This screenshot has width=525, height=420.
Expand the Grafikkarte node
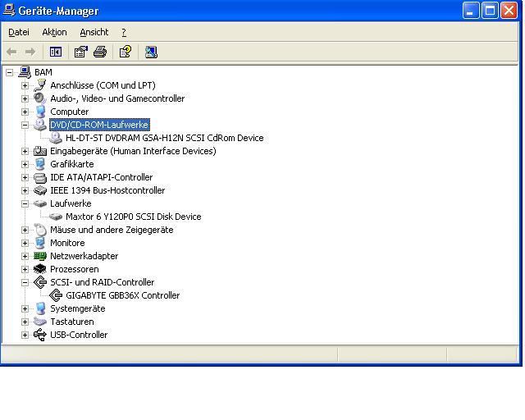click(25, 164)
